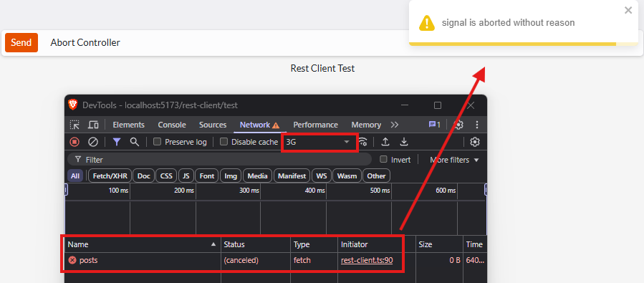
Task: Export HAR with the download icon
Action: coord(404,142)
